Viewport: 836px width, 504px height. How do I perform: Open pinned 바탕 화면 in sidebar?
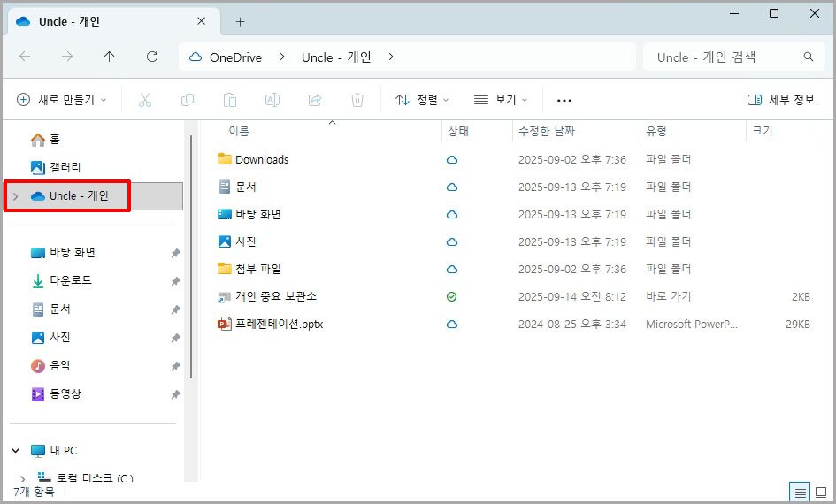63,253
